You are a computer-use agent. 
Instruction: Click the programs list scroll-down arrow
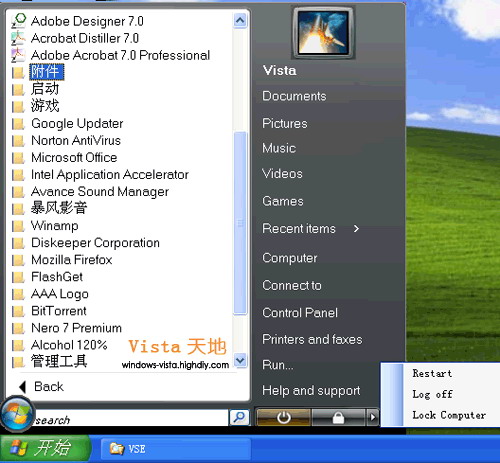(240, 361)
